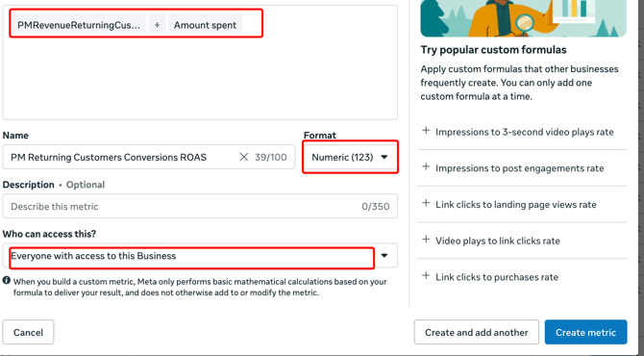Screen dimensions: 644x356
Task: Click plus icon for Impressions to 3-second video plays
Action: click(426, 131)
